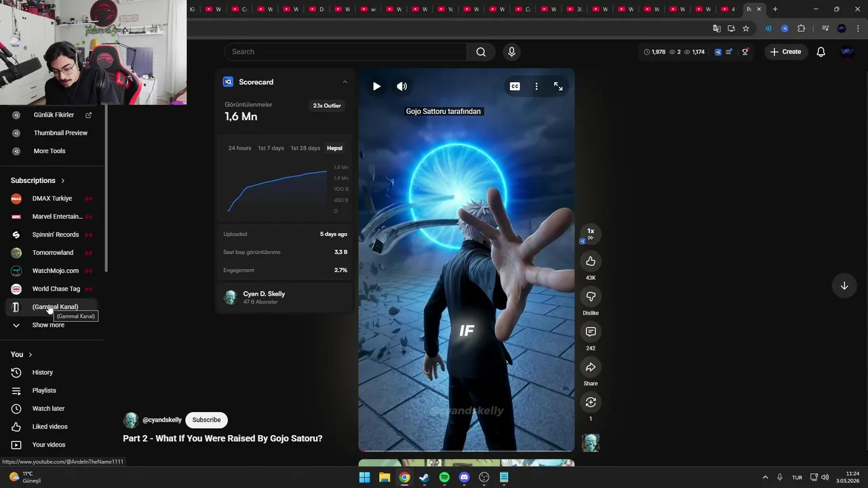
Task: Open Watch later list
Action: point(52,409)
